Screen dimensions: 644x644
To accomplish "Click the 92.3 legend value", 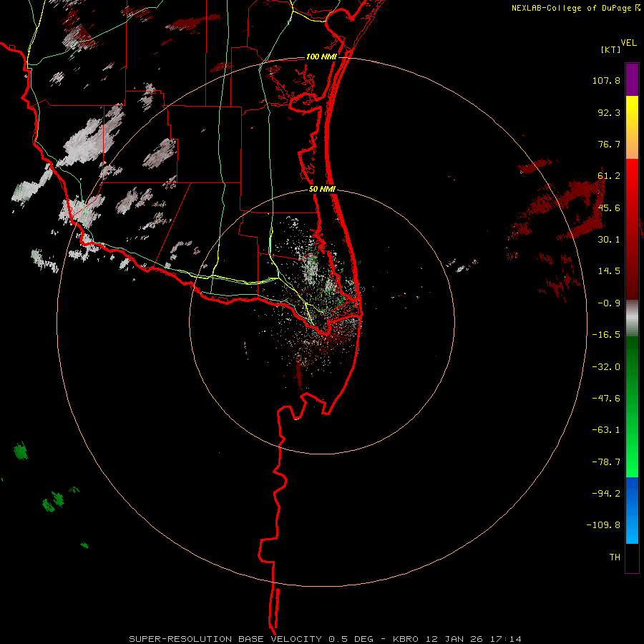I will (x=609, y=112).
